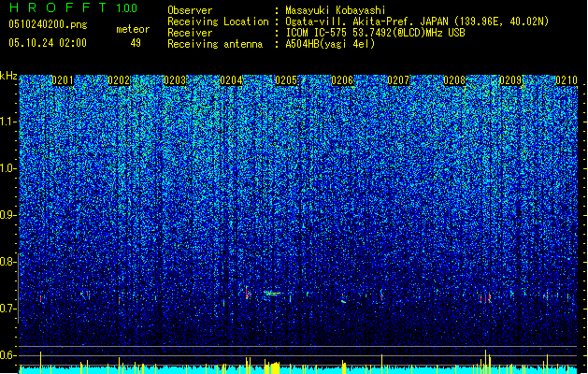Viewport: 588px width, 374px height.
Task: Select the 0206 time marker
Action: pos(342,80)
